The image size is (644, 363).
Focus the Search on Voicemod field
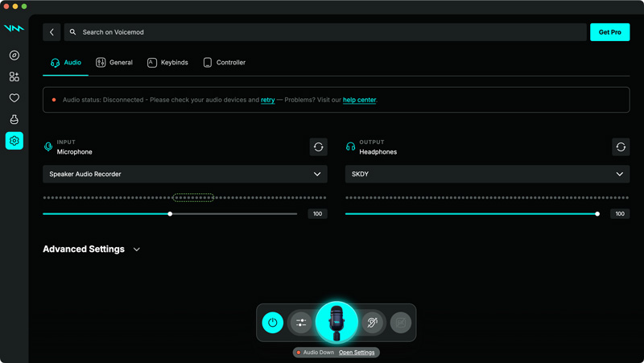click(x=325, y=32)
